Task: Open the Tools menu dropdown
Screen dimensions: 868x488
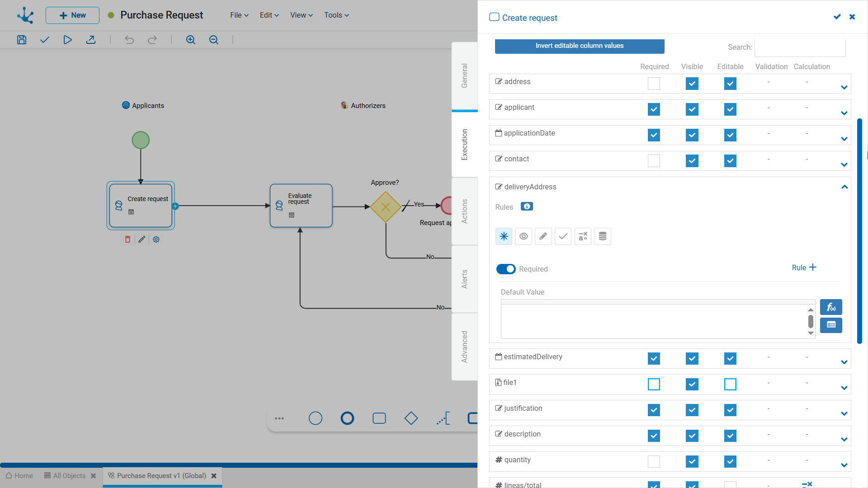Action: [x=336, y=15]
